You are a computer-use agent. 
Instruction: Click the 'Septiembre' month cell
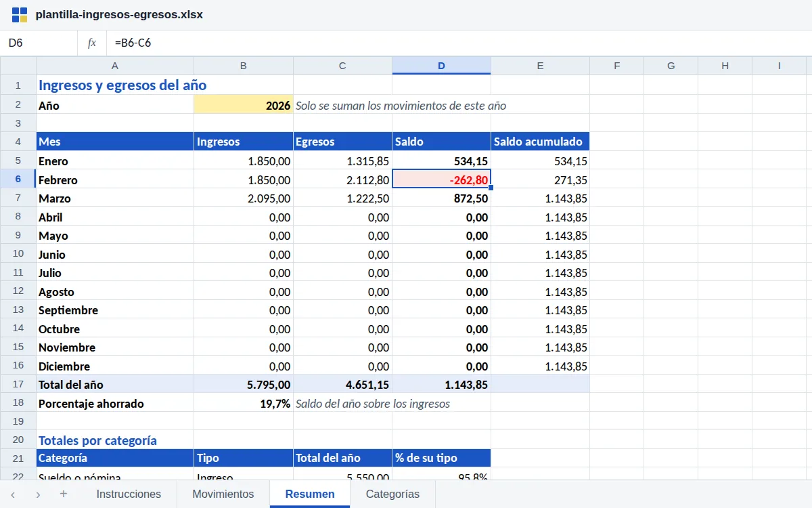click(x=115, y=310)
